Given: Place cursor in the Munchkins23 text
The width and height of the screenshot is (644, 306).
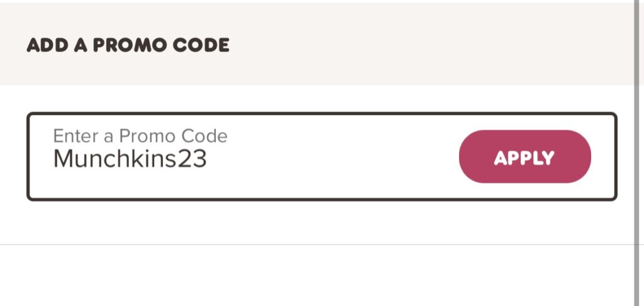Looking at the screenshot, I should click(130, 159).
